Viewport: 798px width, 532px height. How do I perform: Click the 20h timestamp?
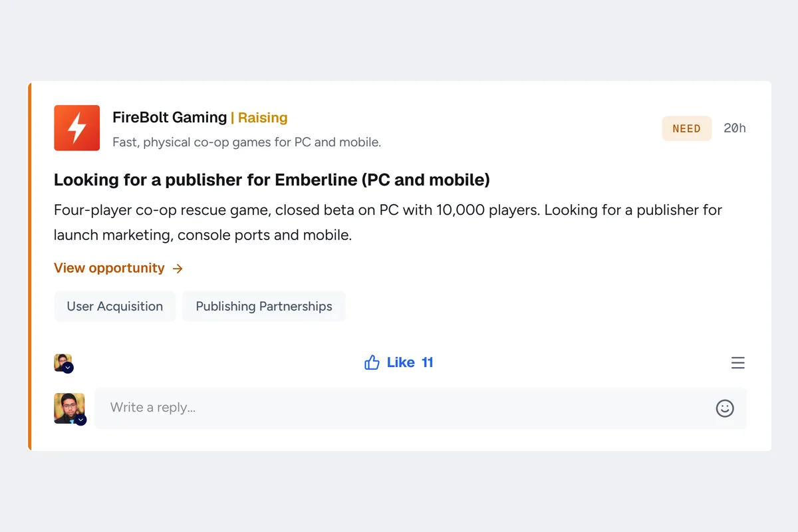(x=735, y=128)
